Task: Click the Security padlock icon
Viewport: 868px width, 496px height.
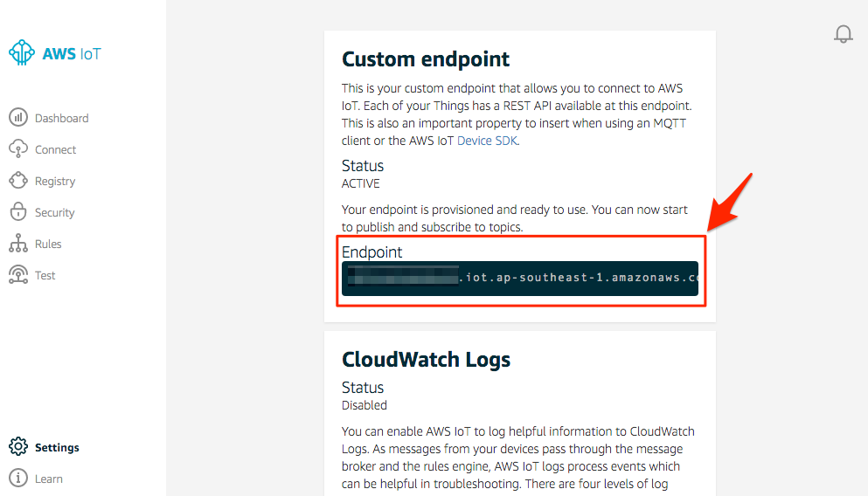Action: pos(18,212)
